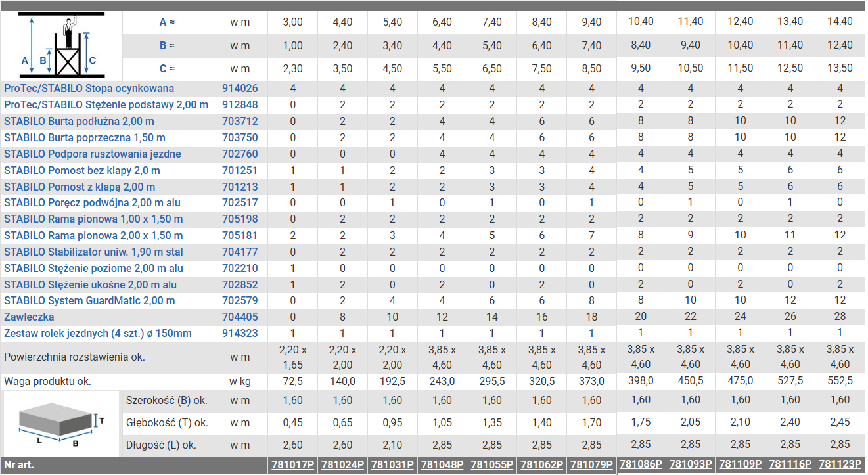Screen dimensions: 868x475
Task: Select Zestaw rolek jezdnych (4 szt.) ø 150mm
Action: (x=98, y=334)
